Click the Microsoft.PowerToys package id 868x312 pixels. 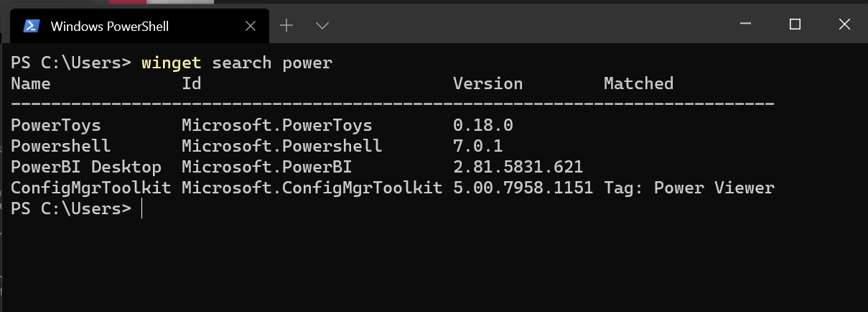pos(276,125)
